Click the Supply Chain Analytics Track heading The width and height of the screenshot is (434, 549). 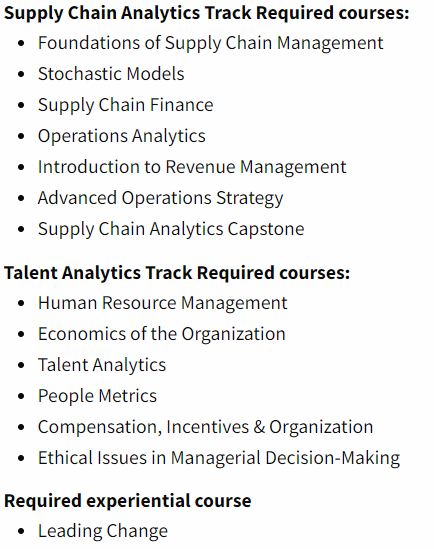(x=206, y=13)
